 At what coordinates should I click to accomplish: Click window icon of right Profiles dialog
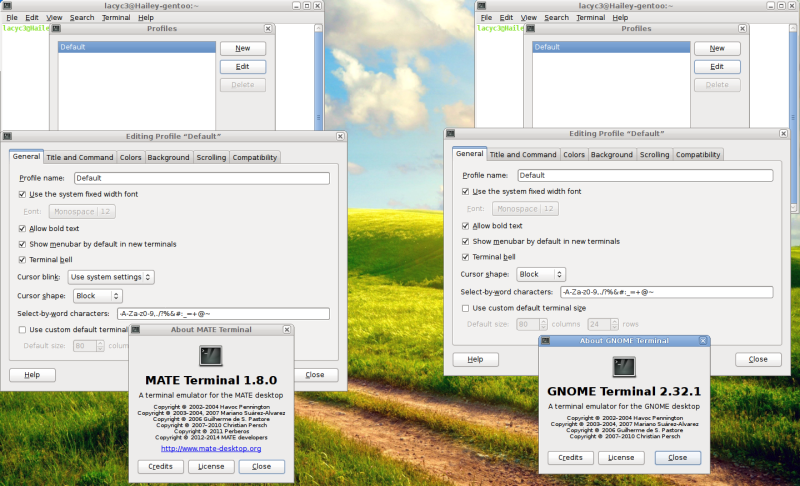(531, 29)
